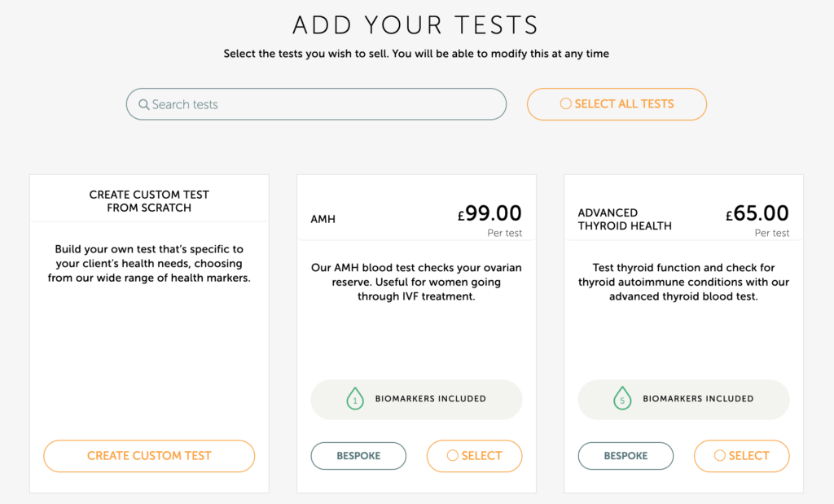Click the magnifying glass search icon
Viewport: 834px width, 504px height.
[x=143, y=104]
